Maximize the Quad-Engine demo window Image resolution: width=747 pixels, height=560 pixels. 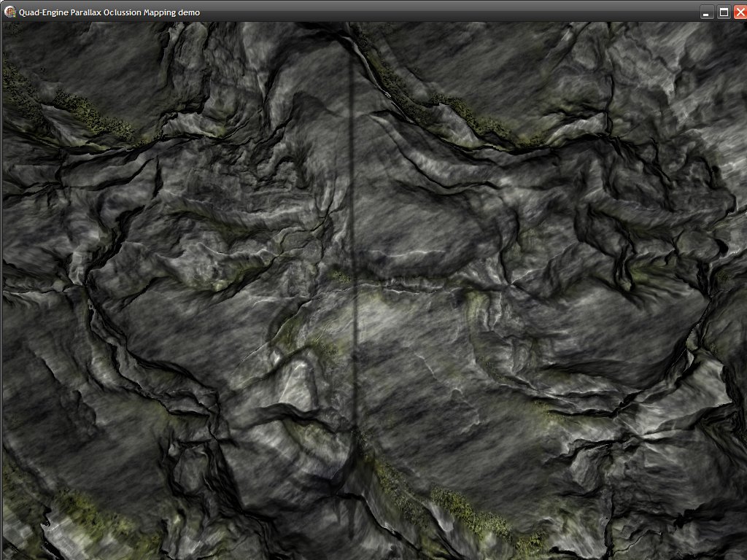point(724,12)
